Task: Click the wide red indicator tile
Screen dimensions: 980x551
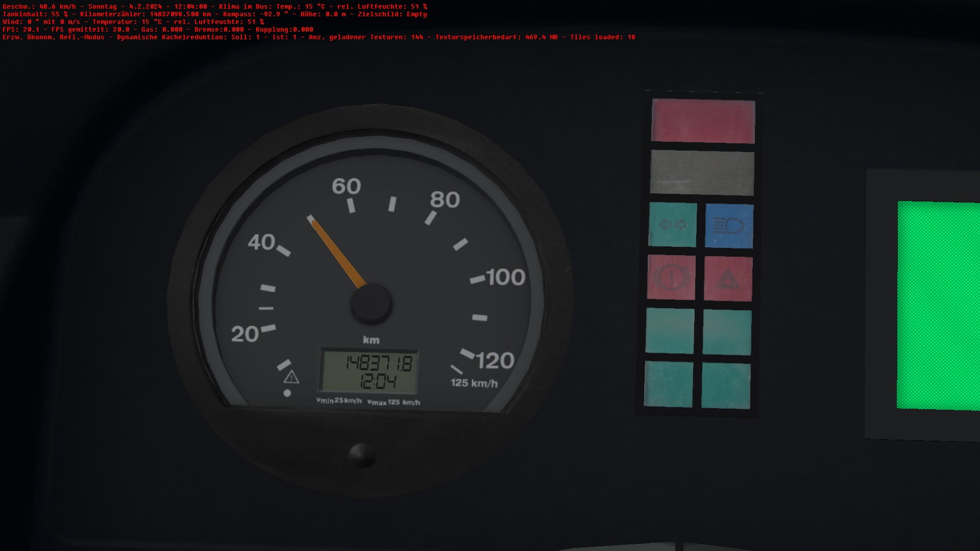Action: 703,121
